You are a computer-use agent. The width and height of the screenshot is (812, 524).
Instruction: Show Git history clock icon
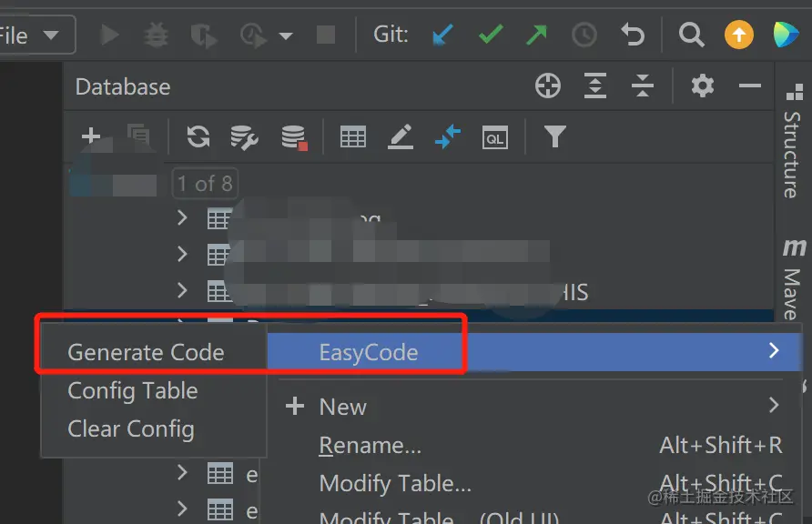tap(584, 35)
